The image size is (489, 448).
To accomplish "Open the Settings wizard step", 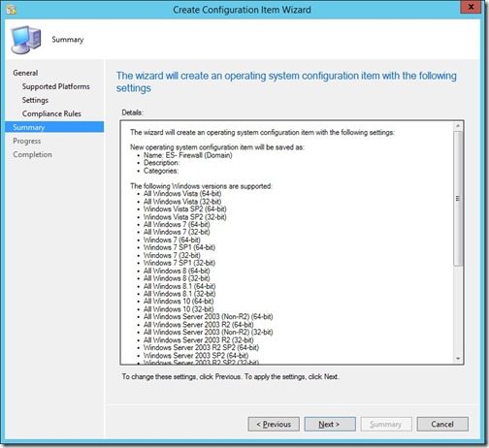I will pos(35,100).
